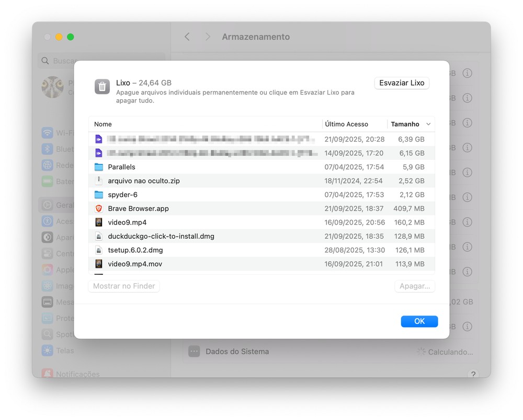Viewport: 523px width, 420px height.
Task: Go back in the Armazenamento window
Action: click(x=187, y=37)
